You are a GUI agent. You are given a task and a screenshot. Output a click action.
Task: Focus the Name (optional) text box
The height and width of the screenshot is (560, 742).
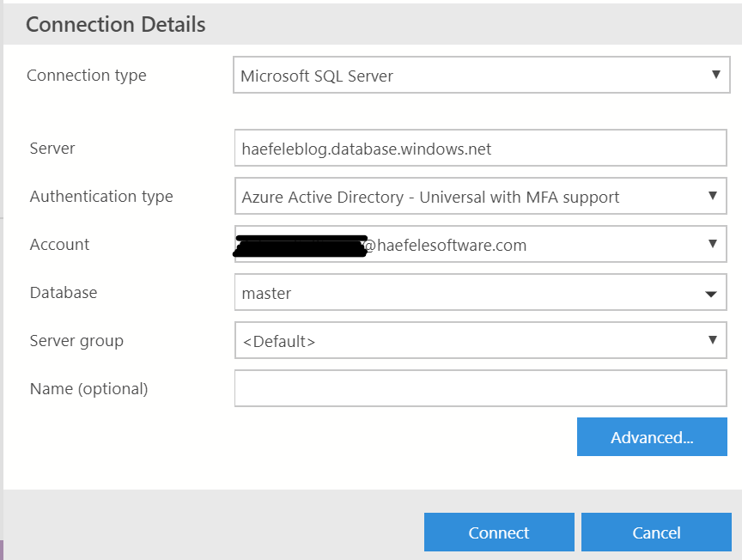(480, 389)
